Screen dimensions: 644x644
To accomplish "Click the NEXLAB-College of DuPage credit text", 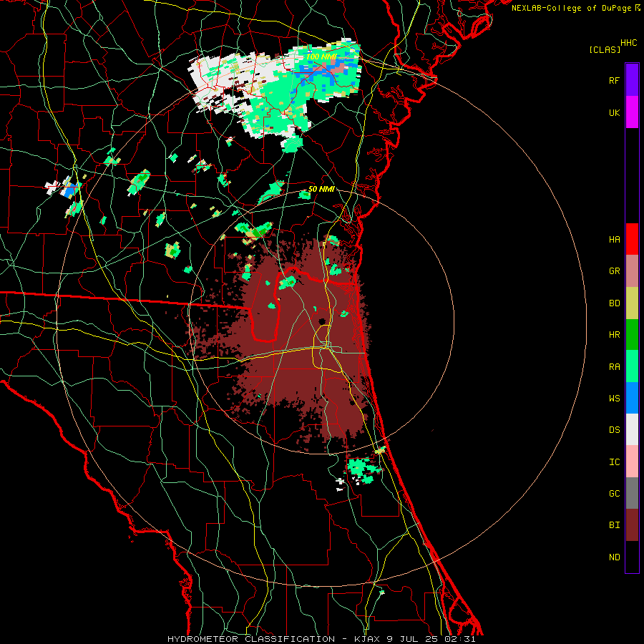I will (571, 8).
